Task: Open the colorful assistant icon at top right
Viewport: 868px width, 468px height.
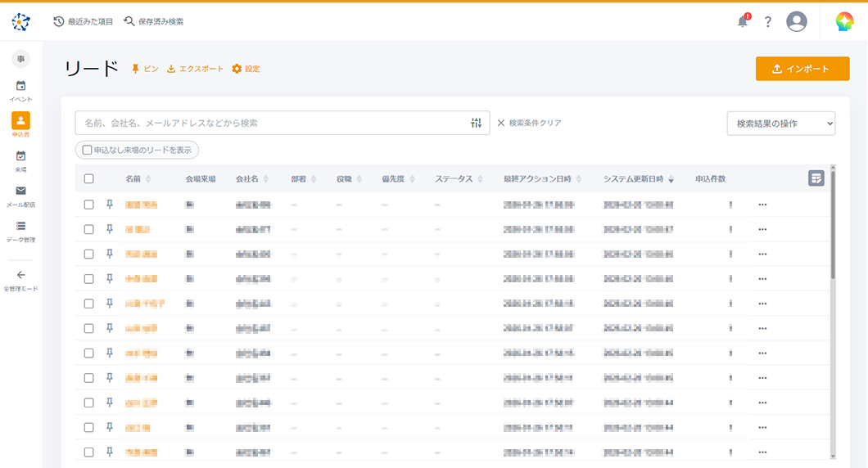Action: [844, 22]
